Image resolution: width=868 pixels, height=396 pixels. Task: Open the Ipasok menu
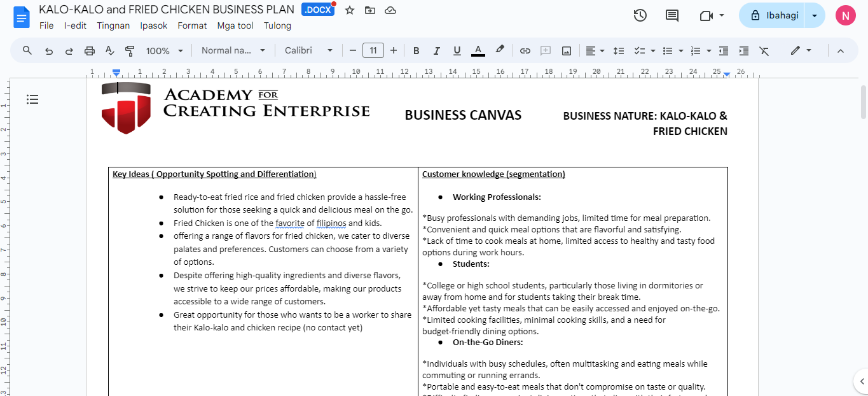pos(154,25)
